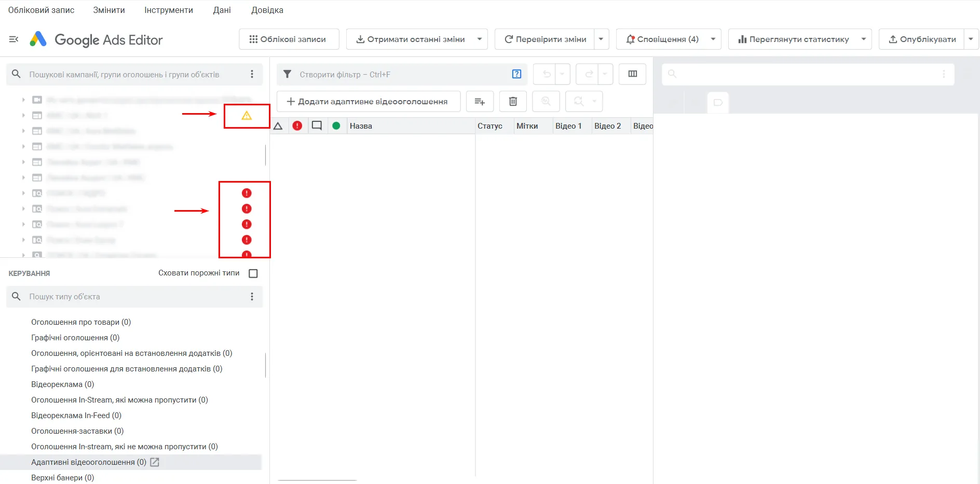Open the undo history dropdown arrow

(562, 74)
